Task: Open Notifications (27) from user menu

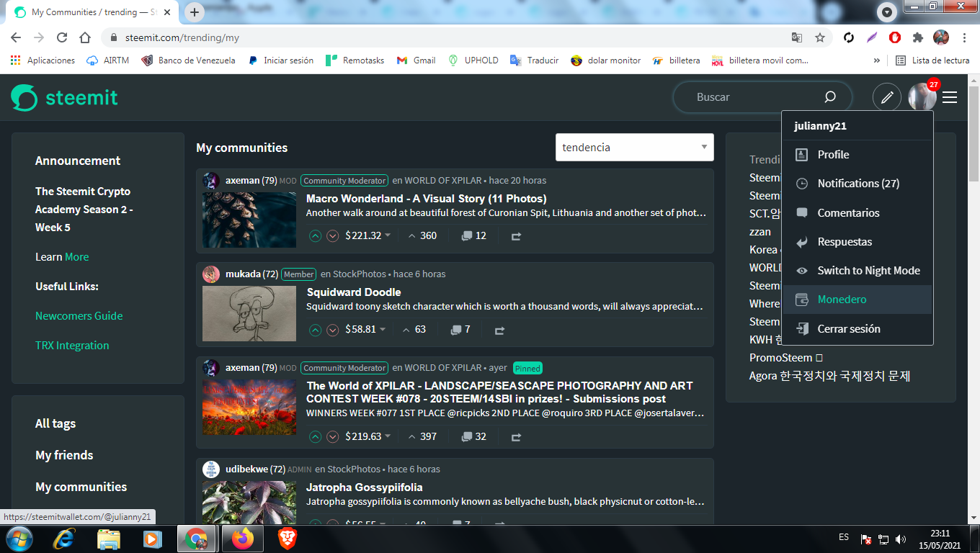Action: (857, 184)
